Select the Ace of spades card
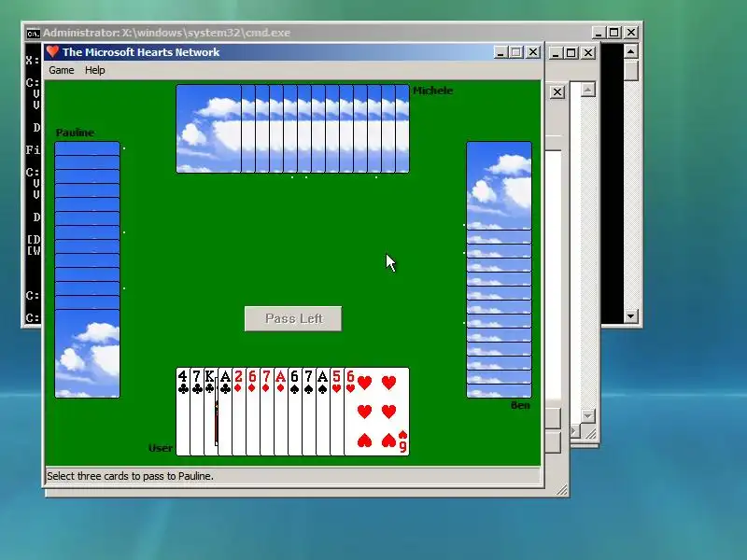Screen dimensions: 747x560 pos(323,412)
